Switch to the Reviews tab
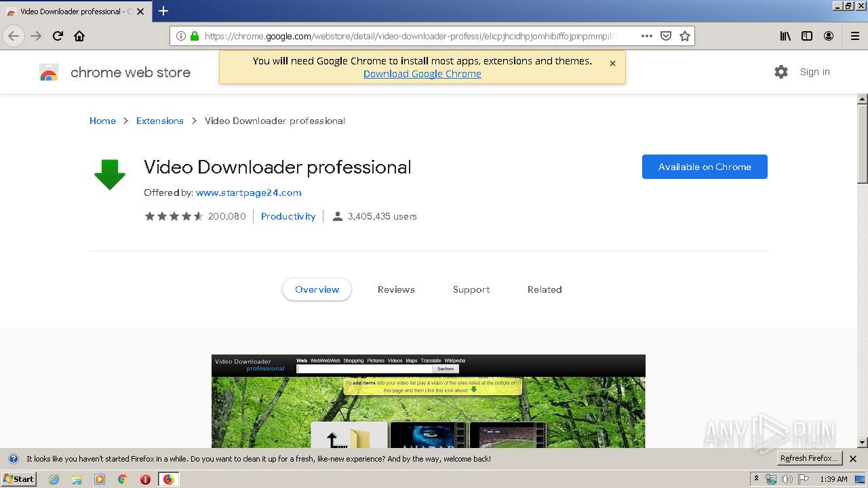Screen dimensions: 868x488 (396, 289)
